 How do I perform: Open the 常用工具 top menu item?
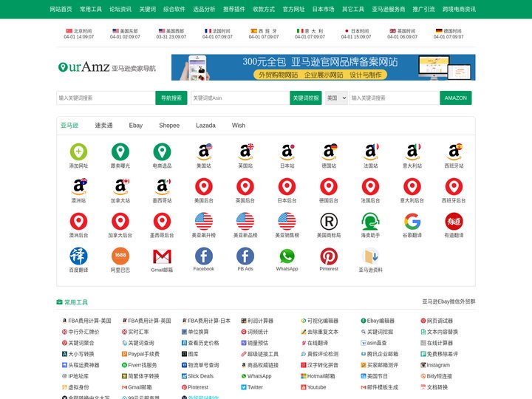point(91,9)
